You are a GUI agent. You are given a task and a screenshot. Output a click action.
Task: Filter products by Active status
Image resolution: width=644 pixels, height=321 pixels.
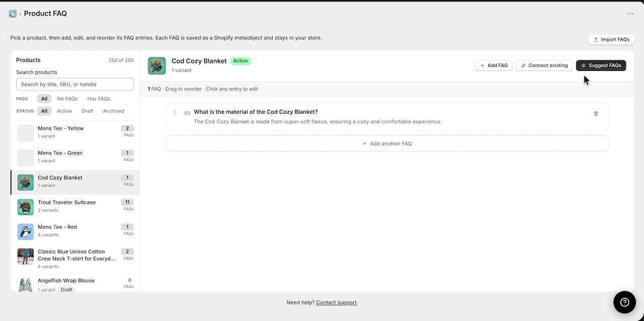pos(64,111)
